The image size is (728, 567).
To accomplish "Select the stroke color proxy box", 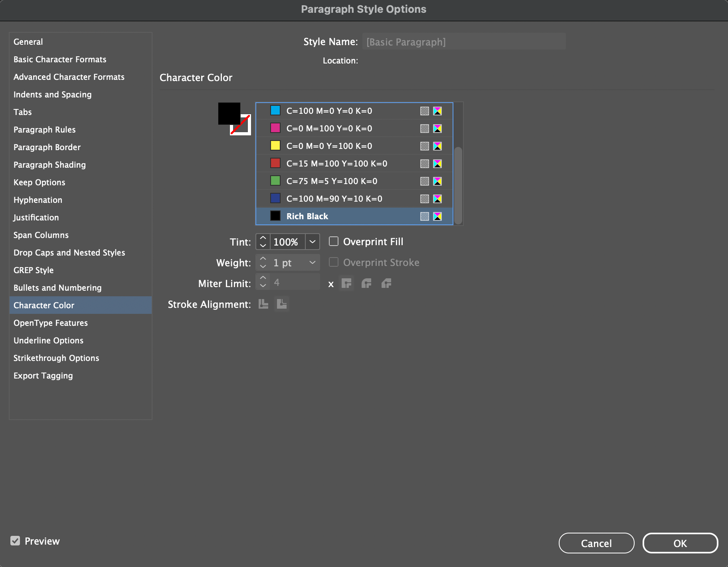I will pyautogui.click(x=245, y=130).
